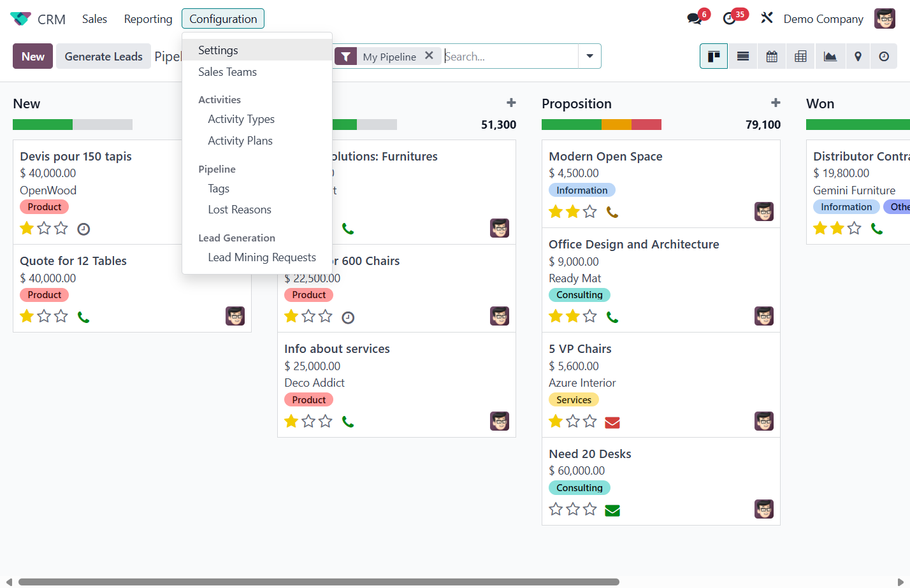Click red segment of Proposition progress bar
Viewport: 910px width, 588px height.
(646, 125)
